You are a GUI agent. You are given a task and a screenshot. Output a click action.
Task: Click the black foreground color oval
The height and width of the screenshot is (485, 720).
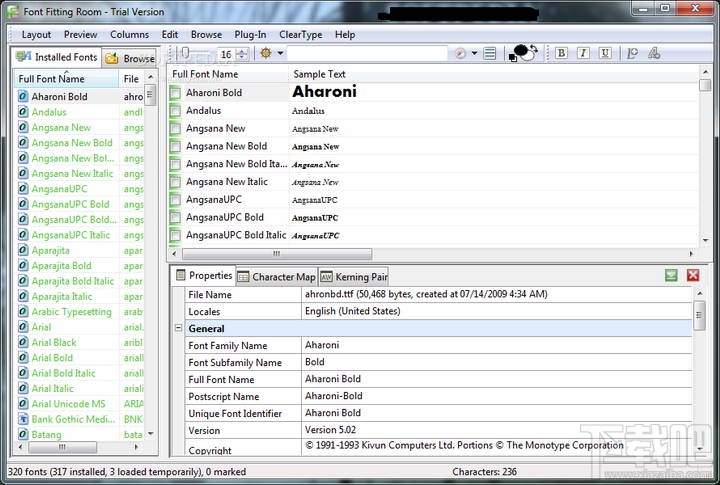pos(521,49)
